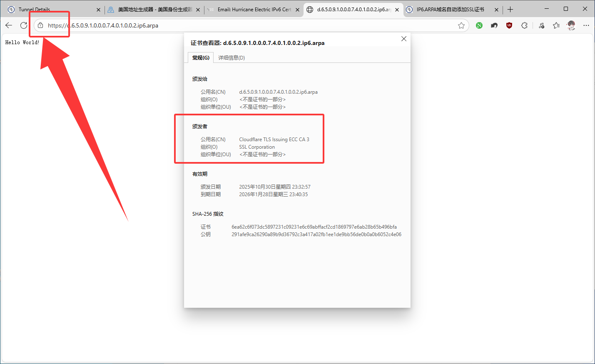Close the certificate viewer dialog
The width and height of the screenshot is (595, 364).
click(403, 39)
